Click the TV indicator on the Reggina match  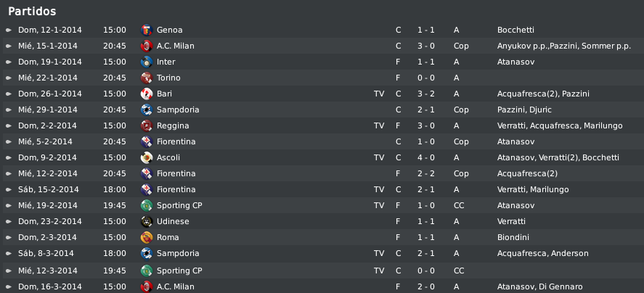tap(379, 126)
